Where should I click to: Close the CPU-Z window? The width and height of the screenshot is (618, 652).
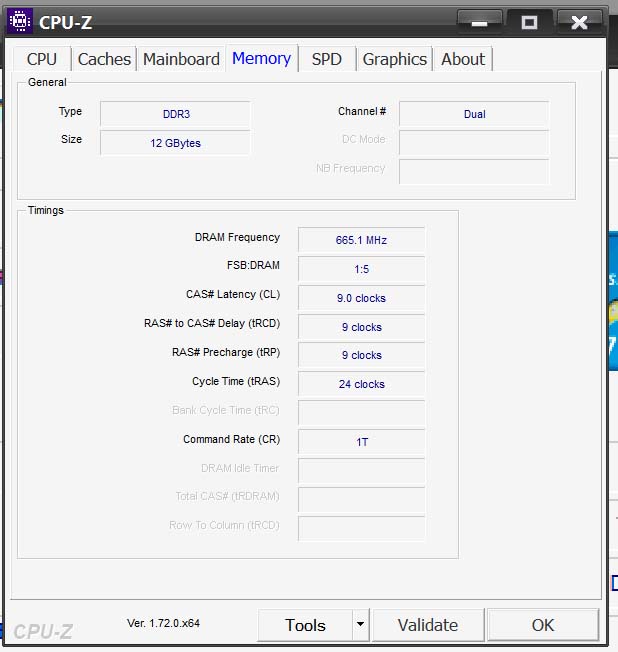click(579, 21)
